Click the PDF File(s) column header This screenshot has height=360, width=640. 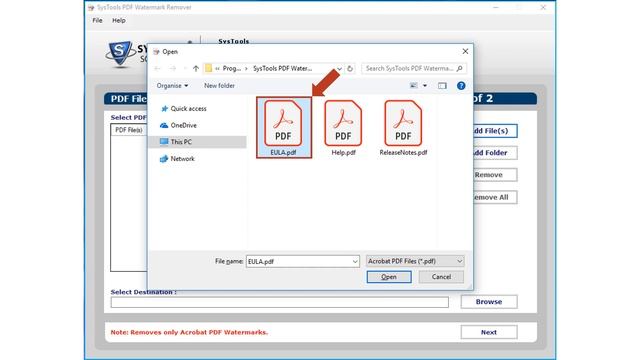coord(129,130)
